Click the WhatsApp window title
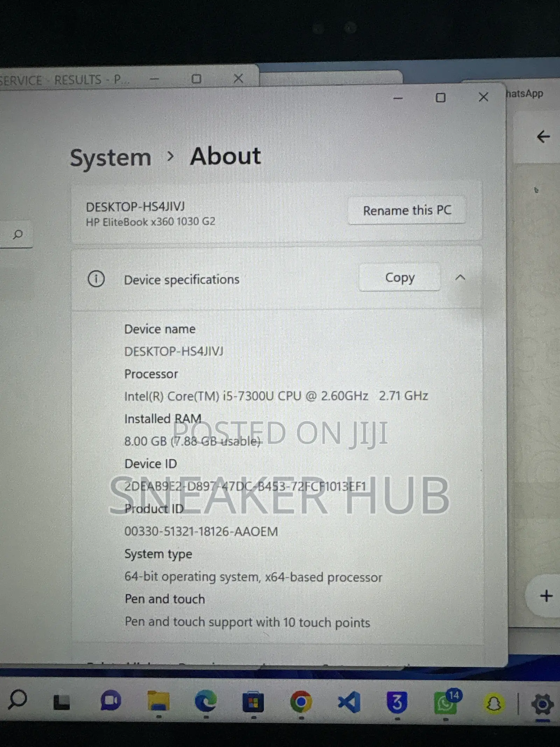Viewport: 560px width, 747px height. click(524, 93)
